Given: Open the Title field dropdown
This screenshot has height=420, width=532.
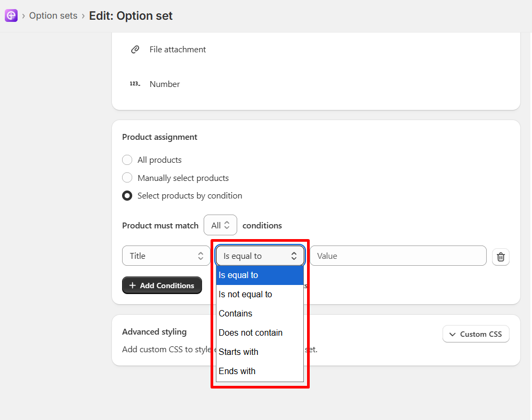Looking at the screenshot, I should tap(166, 256).
